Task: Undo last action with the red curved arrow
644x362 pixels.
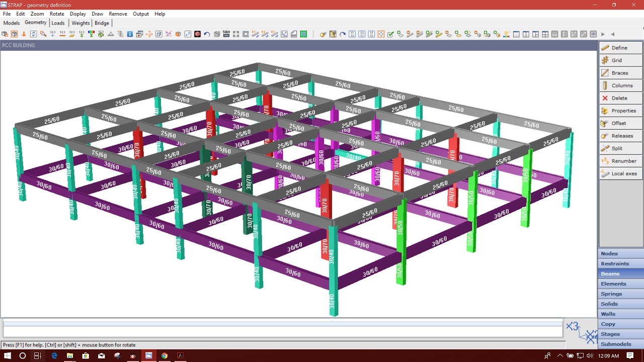Action: (207, 34)
